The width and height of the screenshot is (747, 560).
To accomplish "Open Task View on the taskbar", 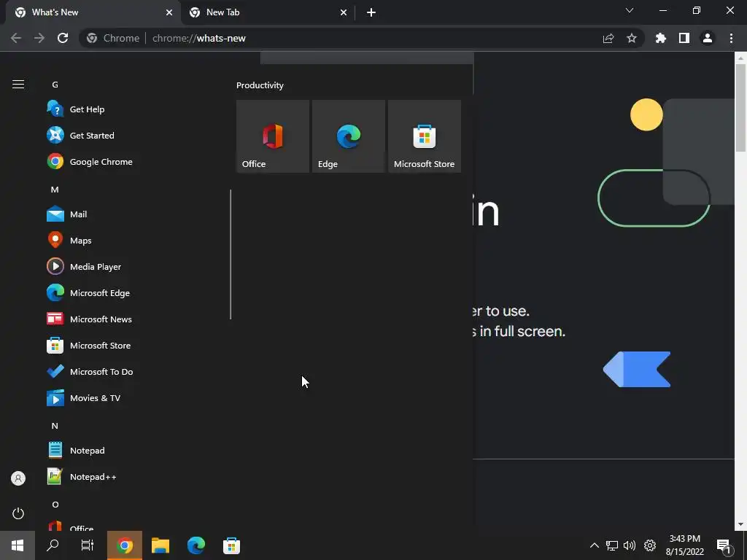I will 88,545.
